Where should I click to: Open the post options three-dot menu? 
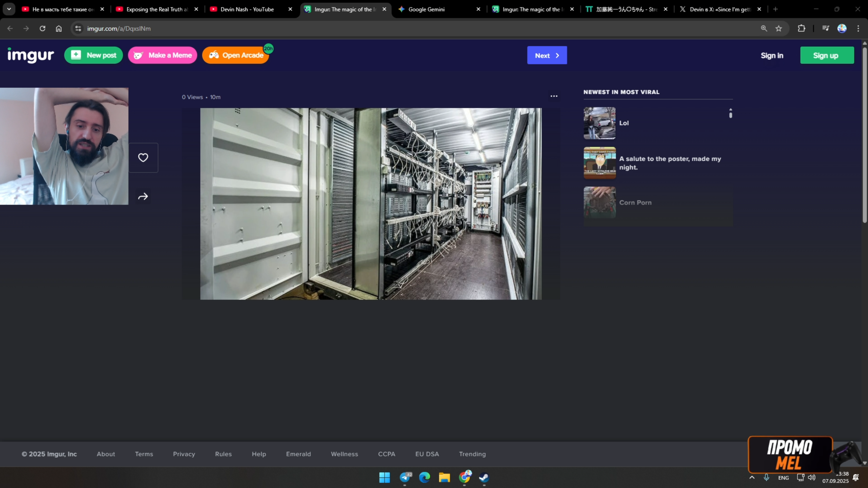[554, 96]
